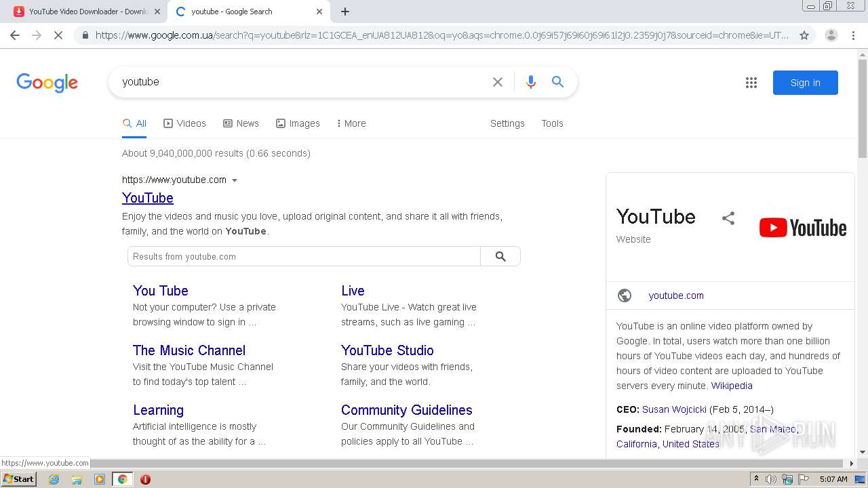Click the padlock site info icon
This screenshot has width=868, height=488.
[85, 35]
